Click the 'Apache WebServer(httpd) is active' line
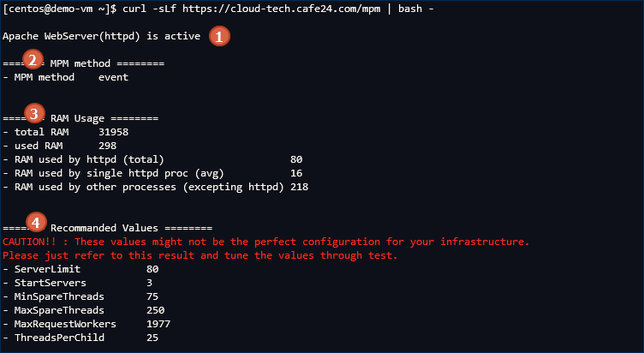 (102, 36)
